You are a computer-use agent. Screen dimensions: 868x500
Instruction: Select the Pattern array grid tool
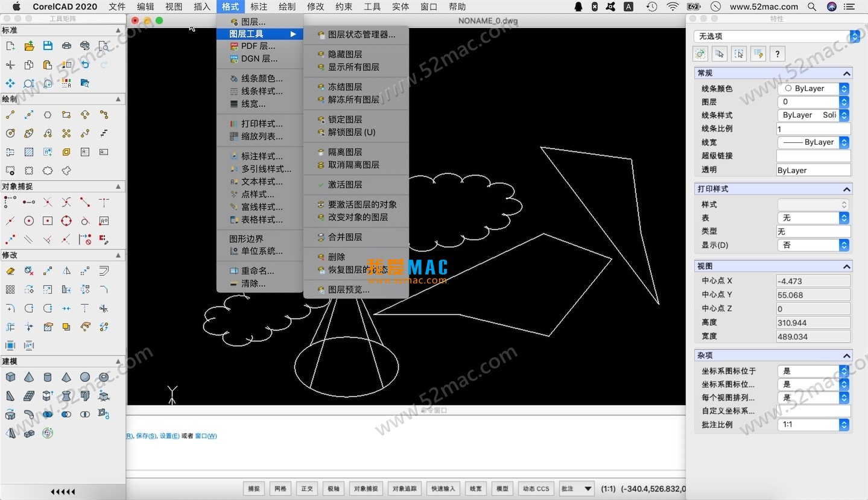pyautogui.click(x=10, y=290)
